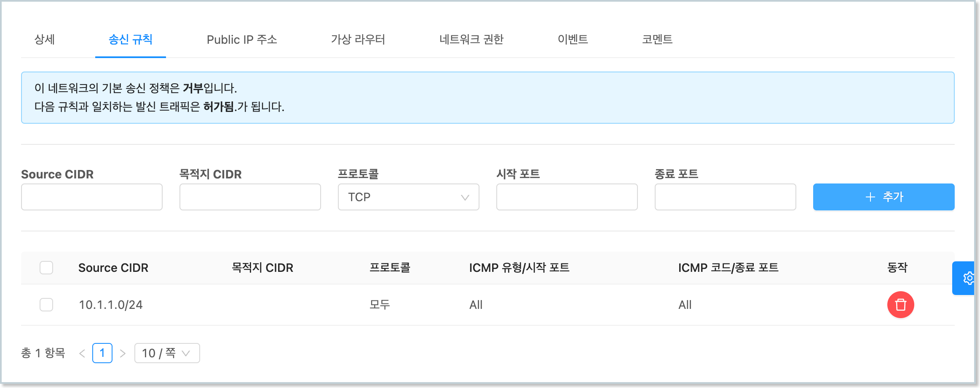The image size is (980, 388).
Task: Open the 가상 라우터 tab
Action: coord(358,40)
